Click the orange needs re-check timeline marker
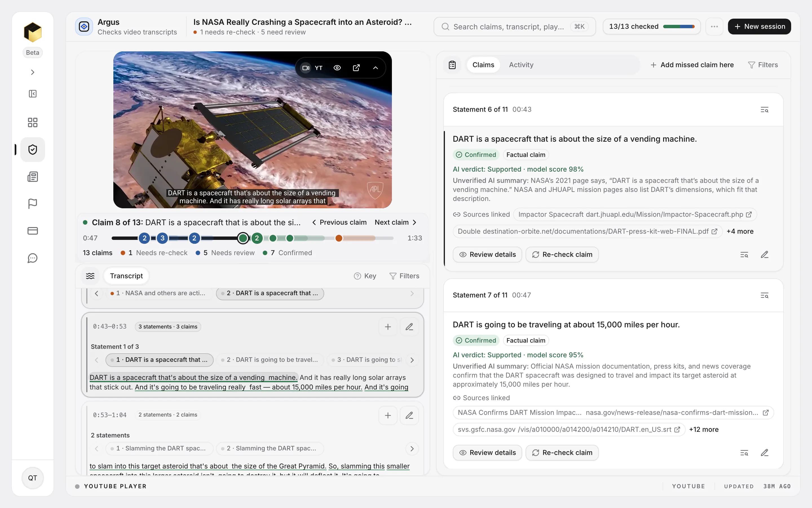Screen dimensions: 812x508 tap(339, 238)
